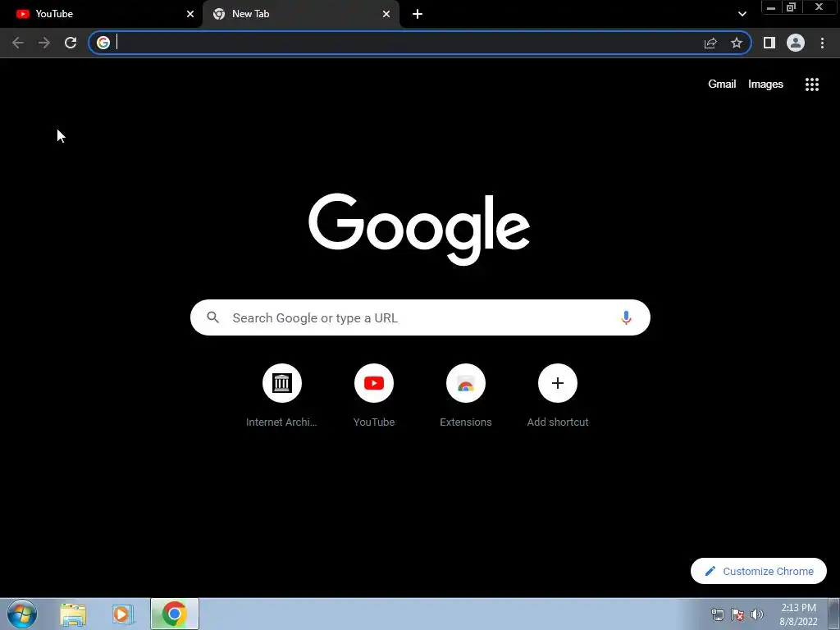Launch Windows Media Player from taskbar
Screen dimensions: 840x630
tap(123, 614)
